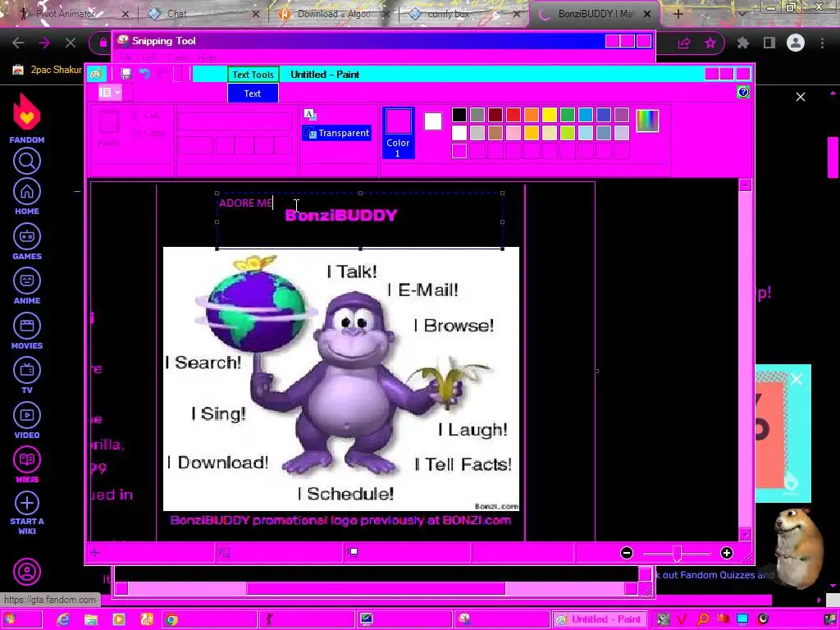
Task: Click inside the ADORE ME text box
Action: [x=359, y=221]
